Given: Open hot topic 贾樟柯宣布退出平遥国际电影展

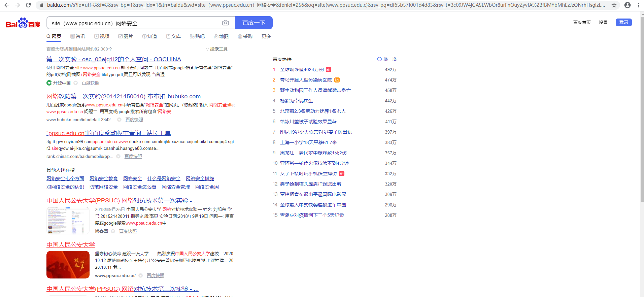Looking at the screenshot, I should 313,194.
